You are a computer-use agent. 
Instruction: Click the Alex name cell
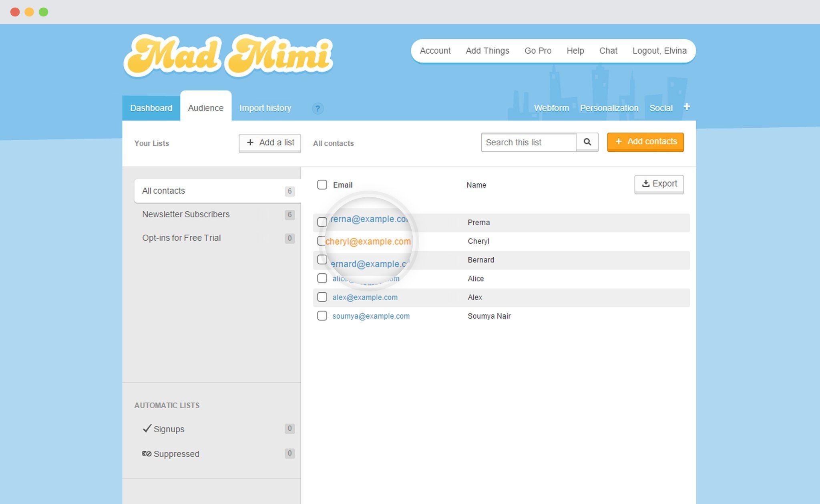point(475,297)
